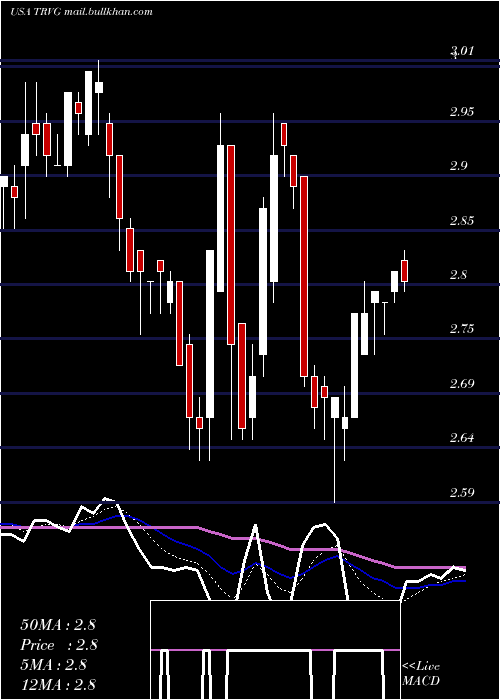Click the 'Price : 2.8' readout

[59, 645]
